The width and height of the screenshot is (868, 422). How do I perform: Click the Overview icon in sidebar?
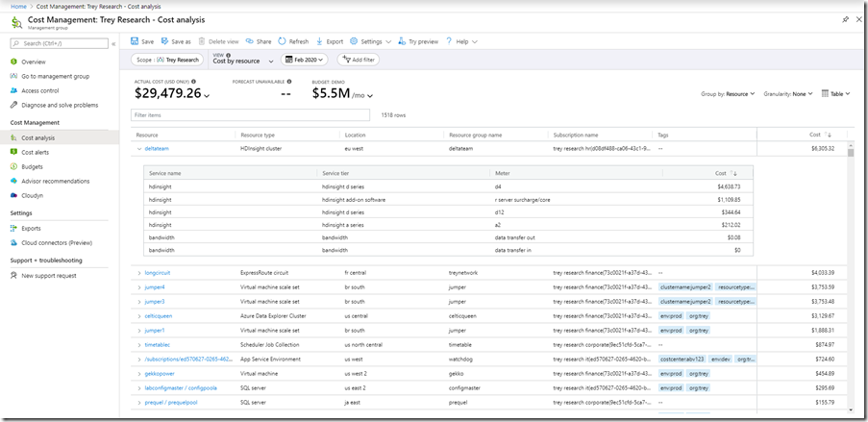tap(13, 62)
